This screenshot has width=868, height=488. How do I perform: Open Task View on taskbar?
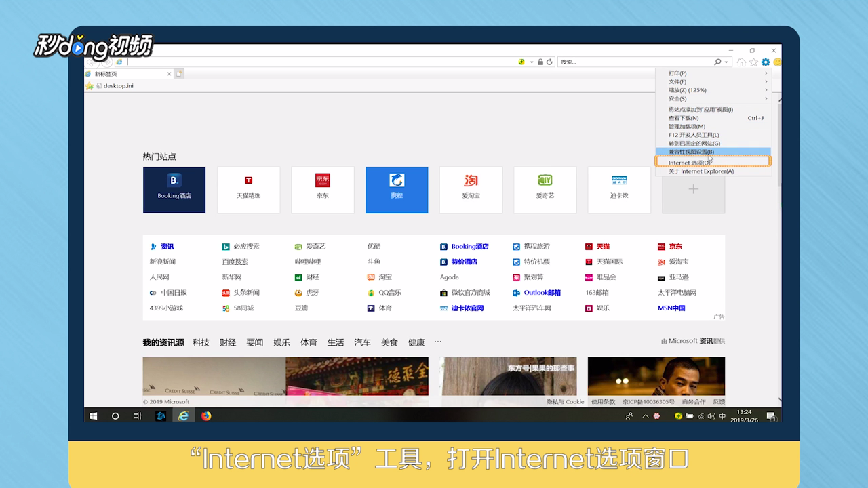[137, 415]
